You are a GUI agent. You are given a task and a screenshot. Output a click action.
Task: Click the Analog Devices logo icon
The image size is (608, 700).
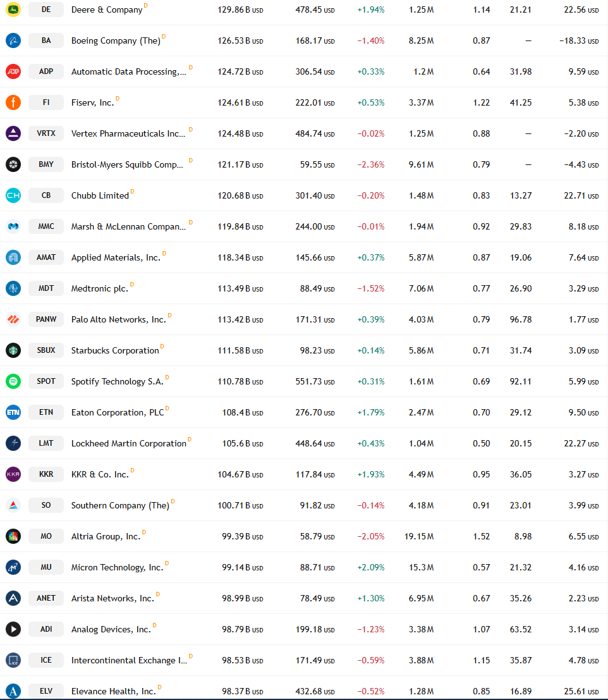point(13,629)
